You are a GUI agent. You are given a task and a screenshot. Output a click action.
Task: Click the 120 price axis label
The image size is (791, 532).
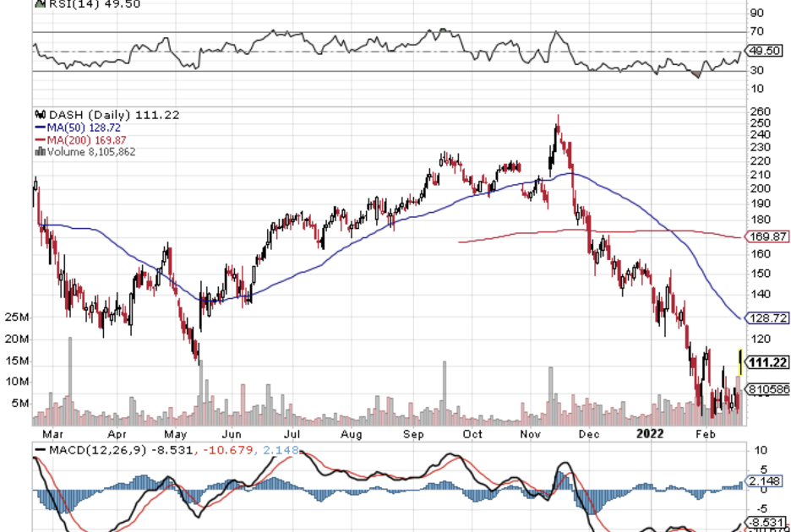pyautogui.click(x=760, y=339)
